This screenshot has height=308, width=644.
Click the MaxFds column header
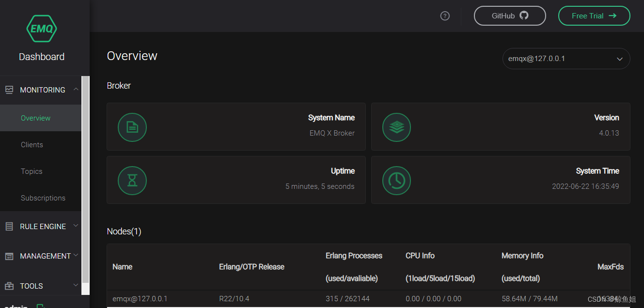point(611,267)
